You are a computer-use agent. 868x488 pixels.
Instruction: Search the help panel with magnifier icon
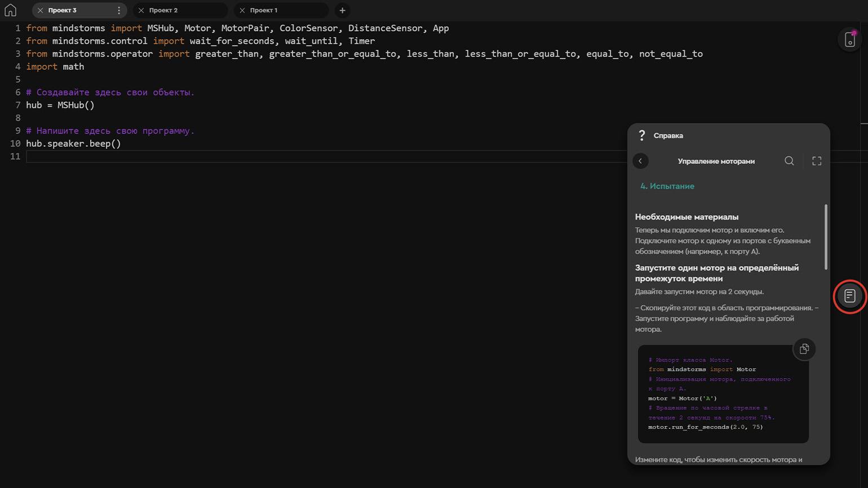789,161
